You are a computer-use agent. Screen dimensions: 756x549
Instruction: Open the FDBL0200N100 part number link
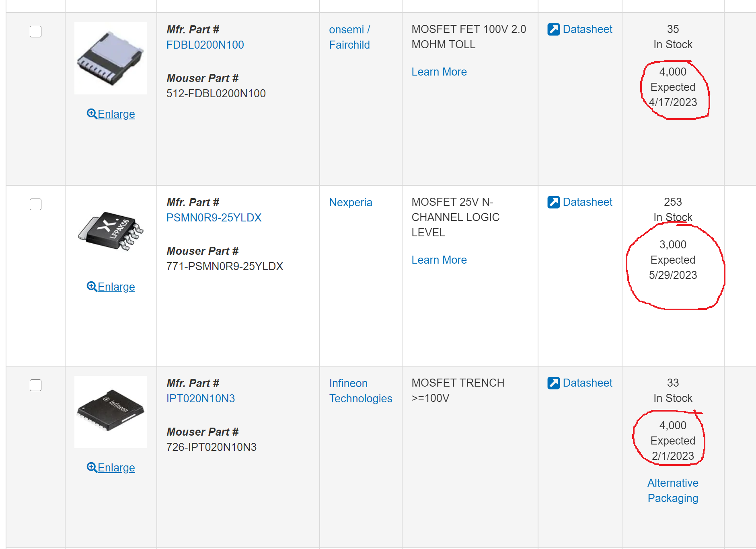pos(205,45)
